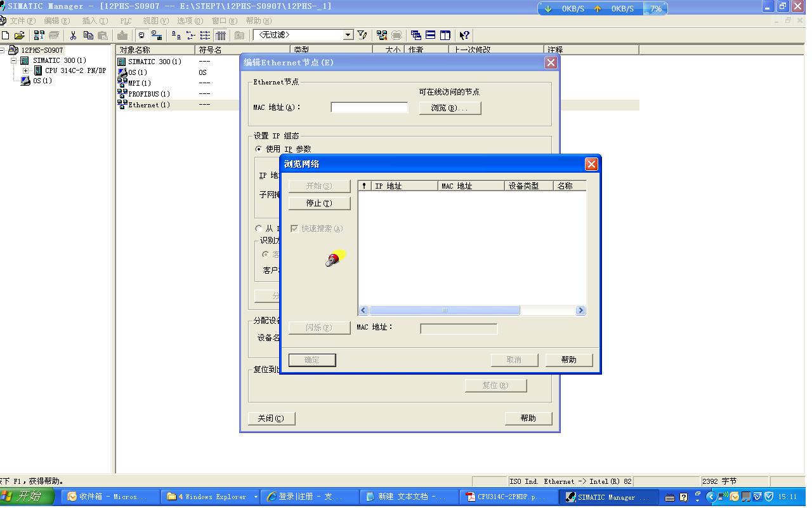Open the Help menu in menu bar
Viewport: 812px width, 508px height.
click(x=258, y=21)
